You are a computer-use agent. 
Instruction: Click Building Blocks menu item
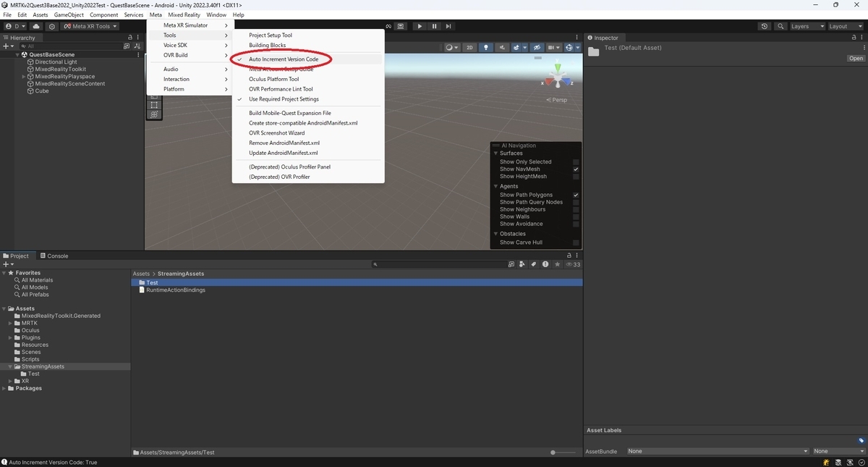308,46
